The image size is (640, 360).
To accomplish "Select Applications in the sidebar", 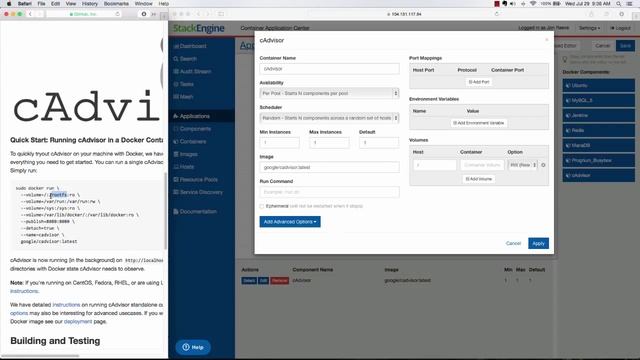I will click(x=191, y=116).
